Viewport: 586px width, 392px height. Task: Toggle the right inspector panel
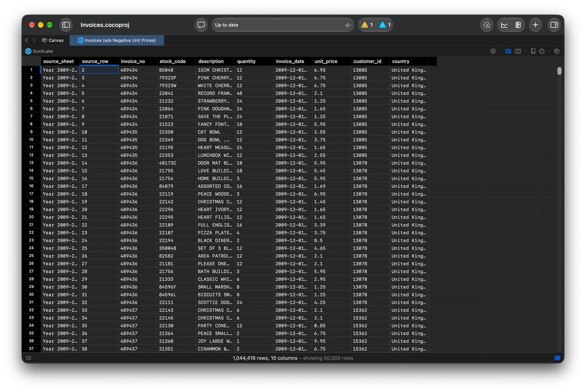[554, 25]
